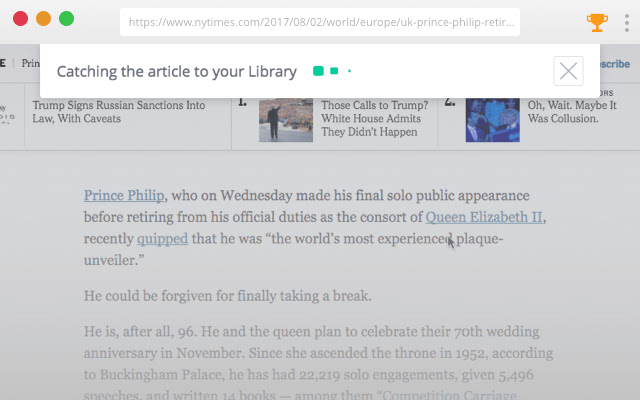Open the Prince Philip link
The image size is (640, 400).
click(x=124, y=195)
